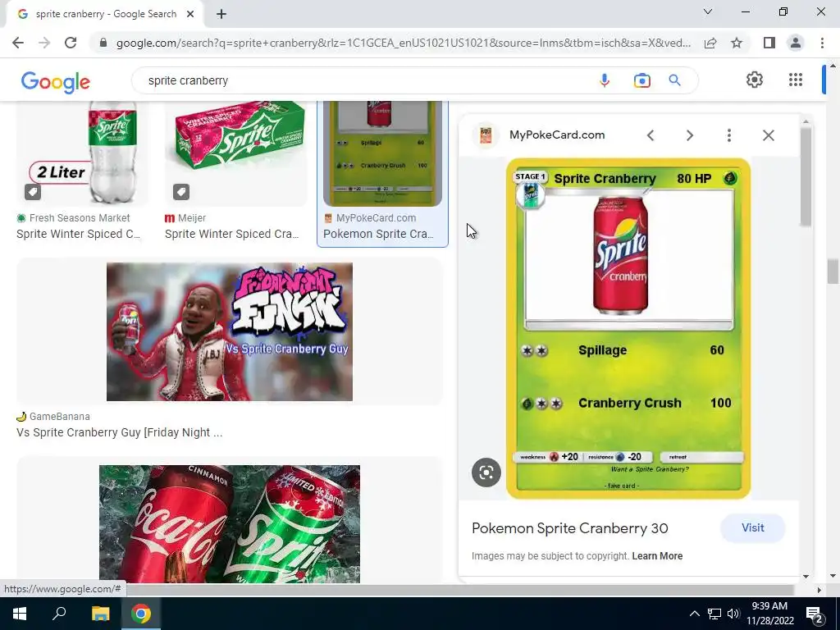Go back to the previous page
The height and width of the screenshot is (630, 840).
click(18, 43)
